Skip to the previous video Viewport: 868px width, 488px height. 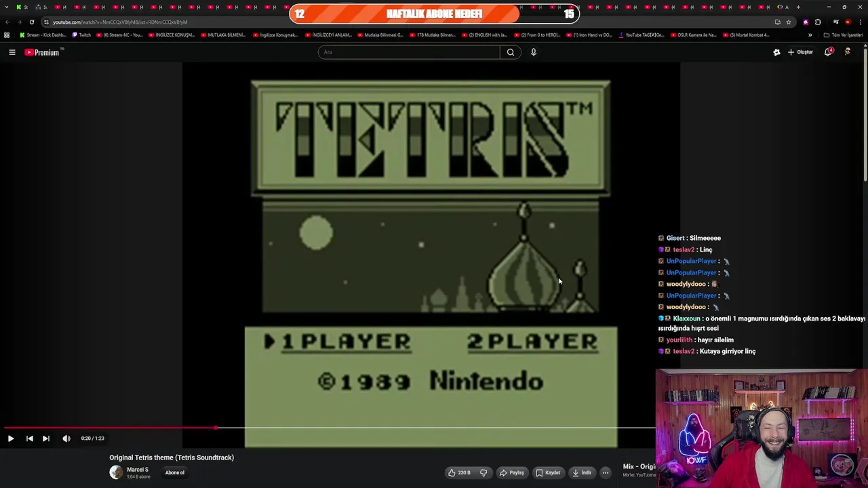(29, 439)
